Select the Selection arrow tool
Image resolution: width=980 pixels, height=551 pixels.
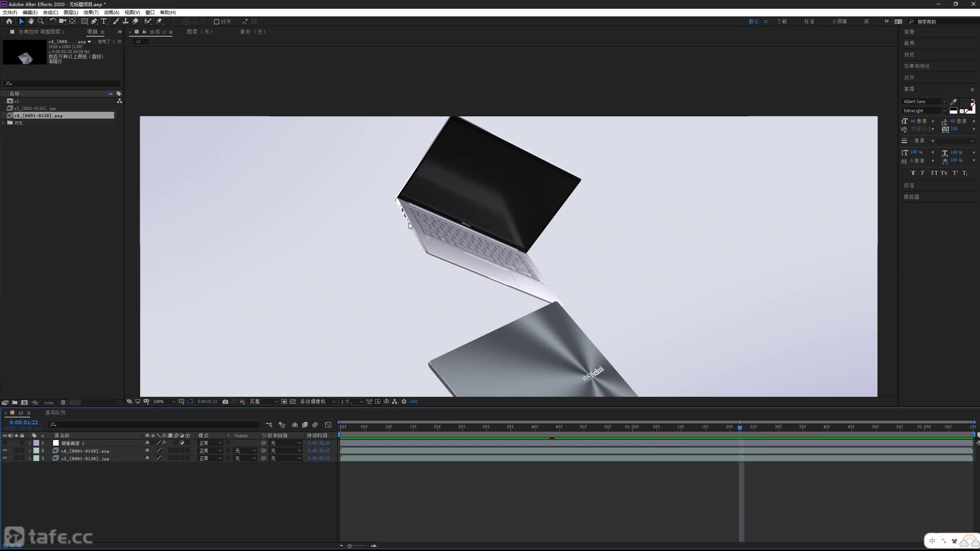[21, 21]
